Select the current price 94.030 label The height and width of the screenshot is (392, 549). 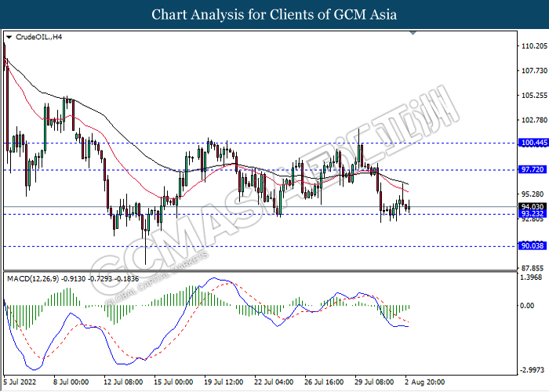coord(533,207)
